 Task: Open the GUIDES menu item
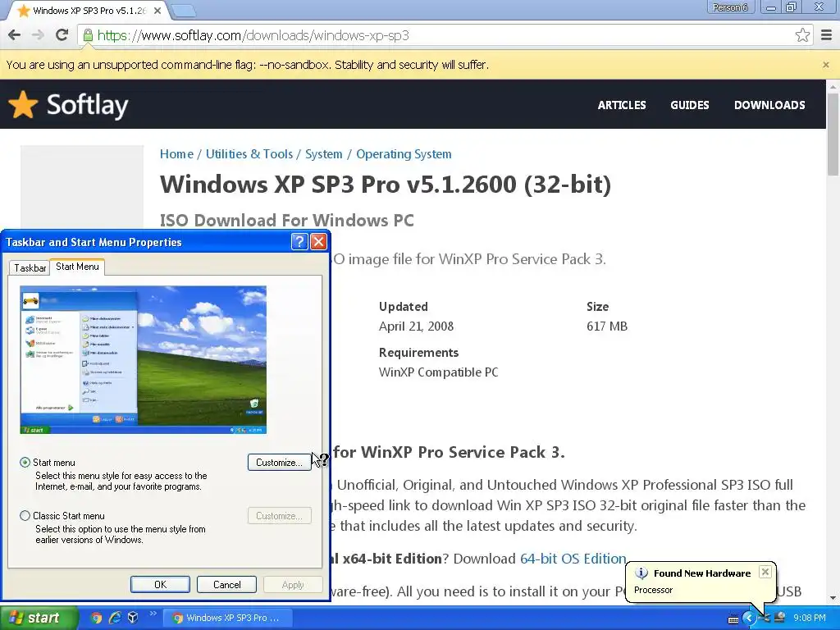pos(689,105)
